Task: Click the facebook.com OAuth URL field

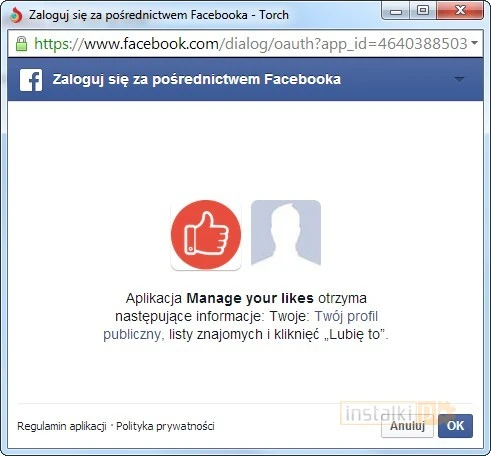Action: [x=245, y=44]
